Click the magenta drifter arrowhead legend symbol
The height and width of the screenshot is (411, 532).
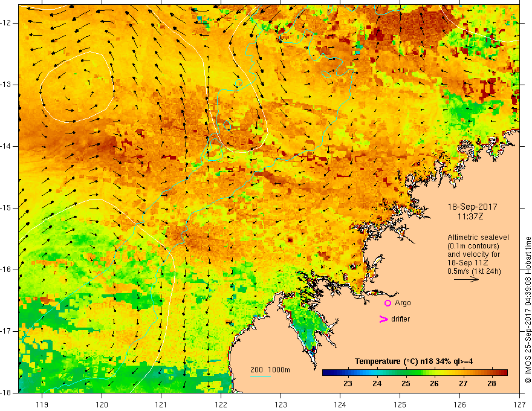pyautogui.click(x=384, y=319)
